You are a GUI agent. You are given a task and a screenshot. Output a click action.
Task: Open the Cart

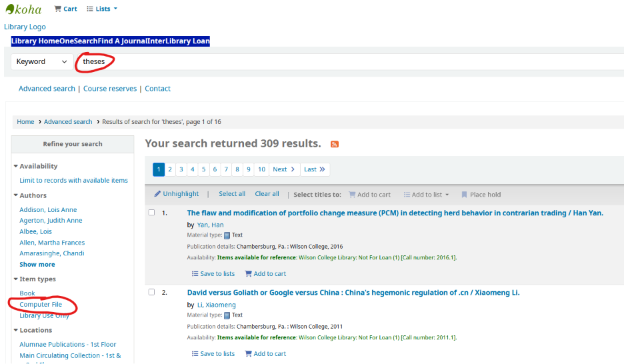tap(65, 9)
